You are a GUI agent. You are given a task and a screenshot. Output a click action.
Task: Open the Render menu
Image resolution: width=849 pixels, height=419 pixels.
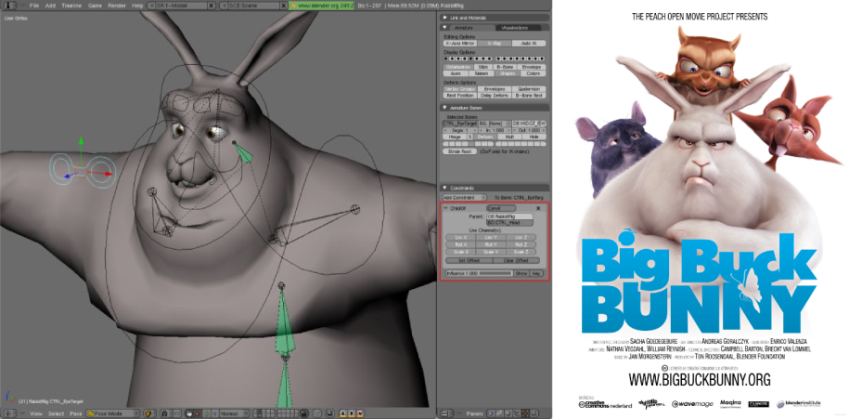point(116,5)
